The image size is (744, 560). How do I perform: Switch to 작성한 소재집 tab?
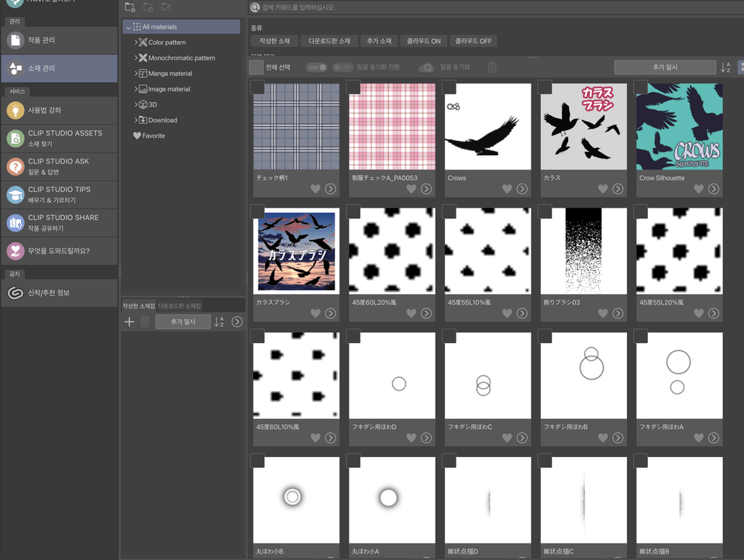tap(139, 306)
